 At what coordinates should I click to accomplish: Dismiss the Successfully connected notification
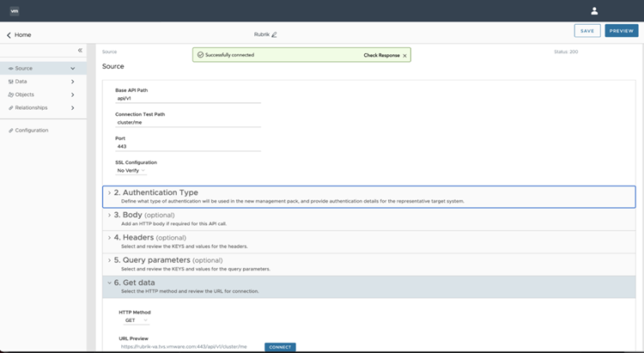point(405,55)
